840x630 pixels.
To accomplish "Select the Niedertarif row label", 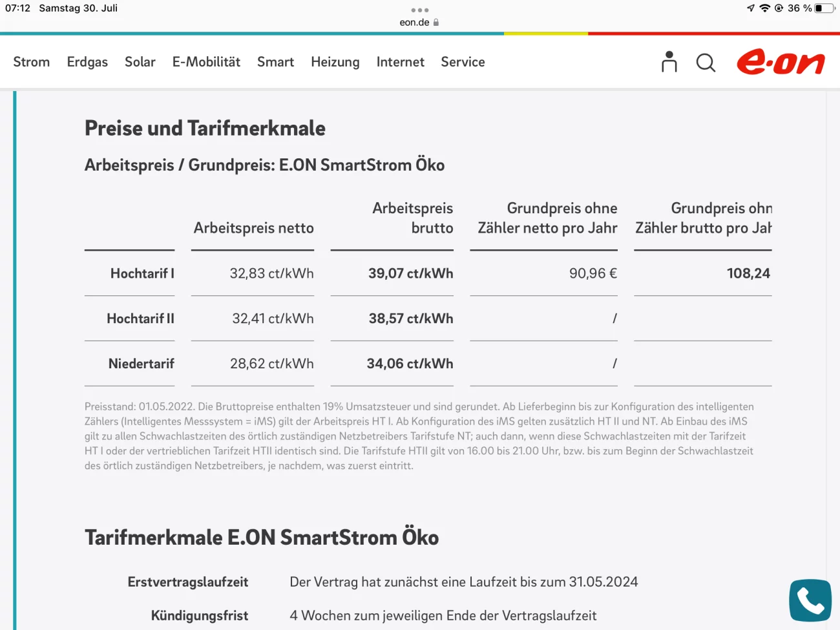I will (142, 364).
